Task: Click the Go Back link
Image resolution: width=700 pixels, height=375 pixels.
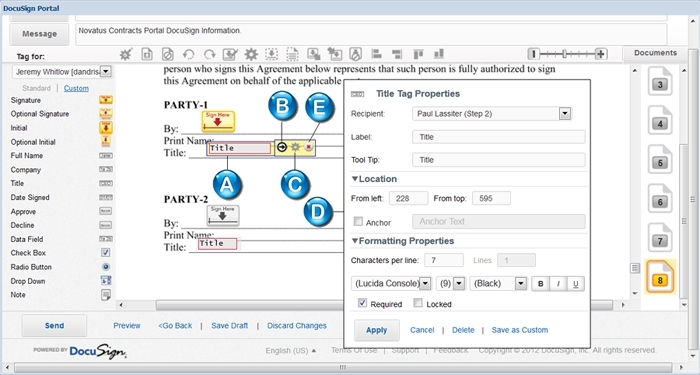Action: pos(175,325)
